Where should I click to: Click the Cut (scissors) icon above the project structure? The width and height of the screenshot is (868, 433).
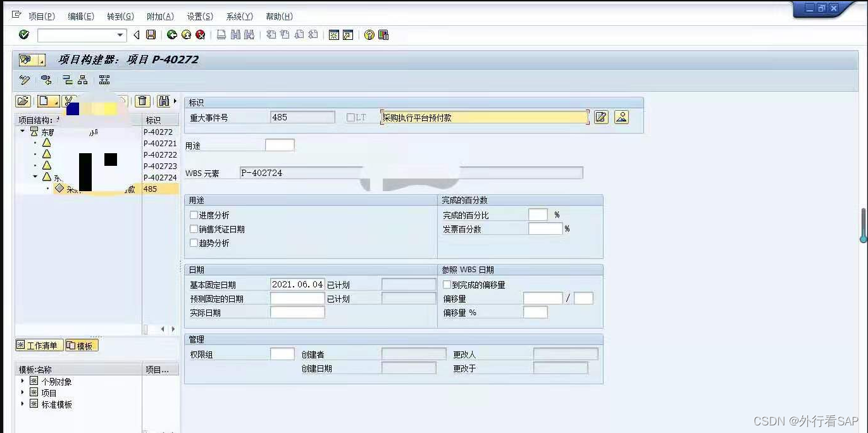[68, 100]
